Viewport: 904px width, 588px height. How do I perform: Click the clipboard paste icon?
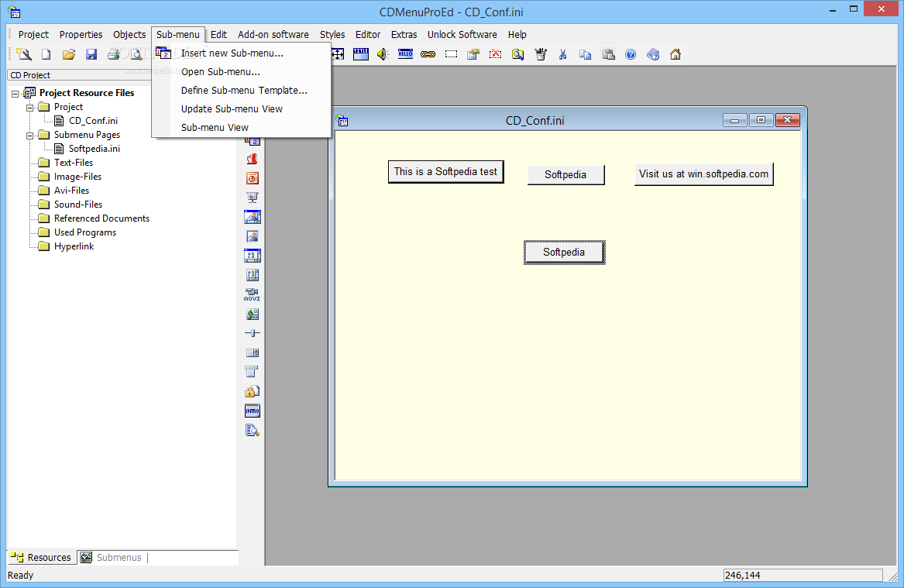pos(608,54)
